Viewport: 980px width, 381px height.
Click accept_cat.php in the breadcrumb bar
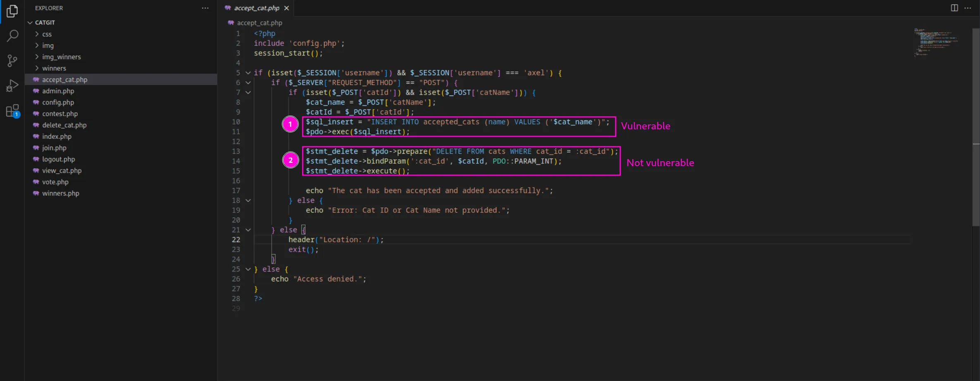pos(260,23)
